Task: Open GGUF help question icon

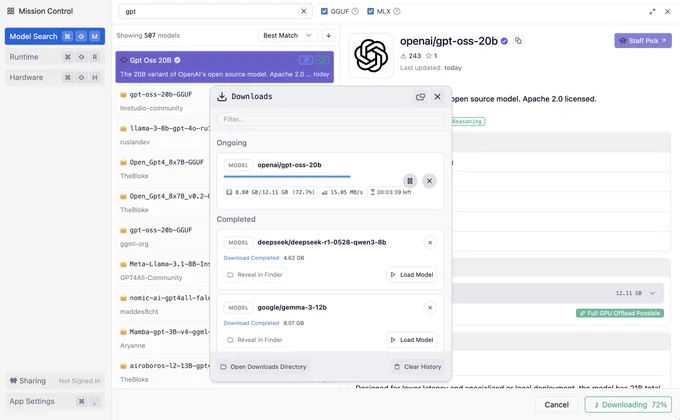Action: point(355,11)
